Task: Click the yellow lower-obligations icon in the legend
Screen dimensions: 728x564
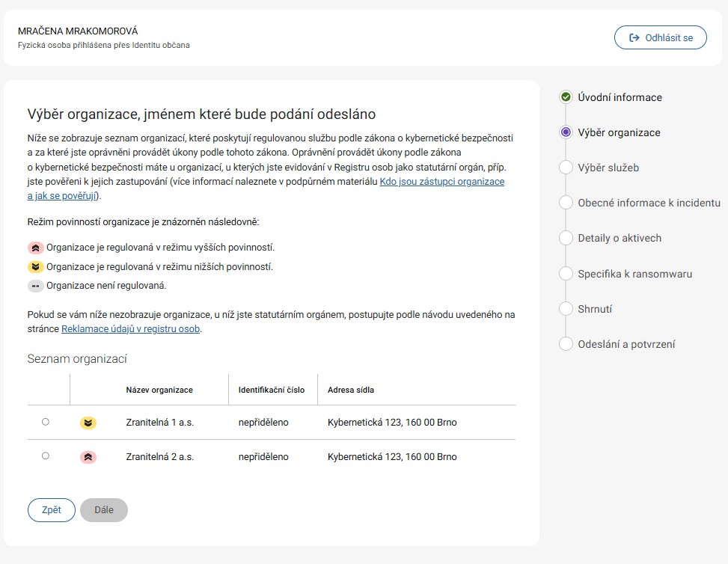Action: pyautogui.click(x=36, y=267)
